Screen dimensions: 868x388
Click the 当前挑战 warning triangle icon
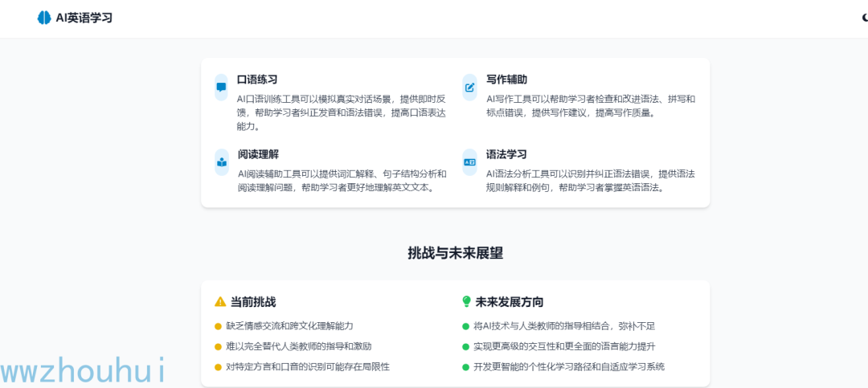tap(220, 302)
